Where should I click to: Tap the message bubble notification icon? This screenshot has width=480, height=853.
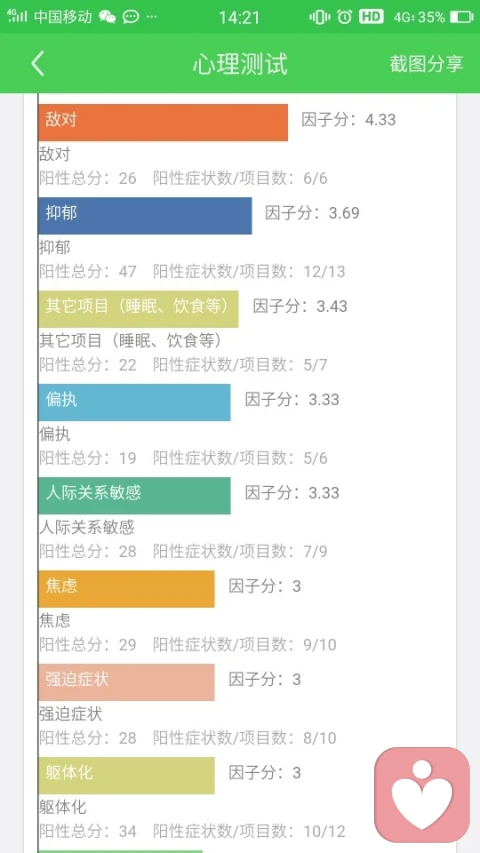click(131, 17)
